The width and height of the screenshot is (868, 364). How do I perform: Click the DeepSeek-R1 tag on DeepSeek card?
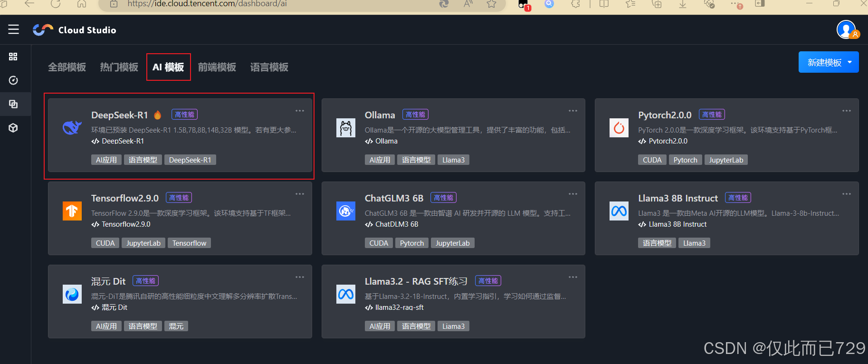click(190, 160)
